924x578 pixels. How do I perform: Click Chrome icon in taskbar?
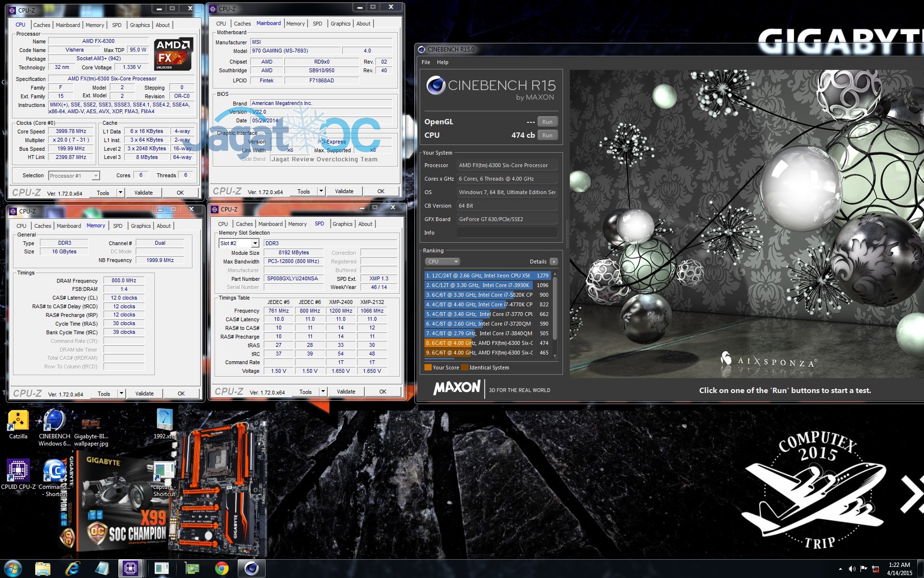coord(221,568)
